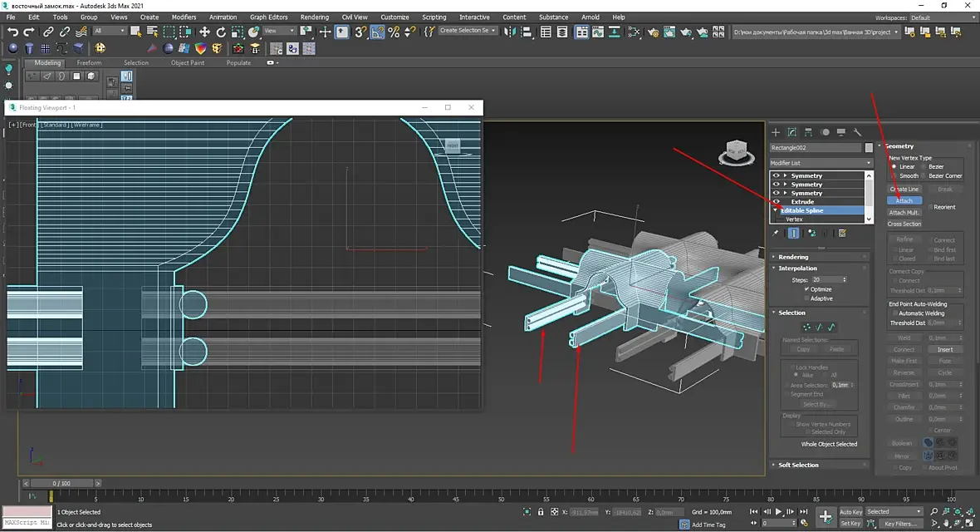
Task: Toggle the Angle Snap tool
Action: pos(378,32)
